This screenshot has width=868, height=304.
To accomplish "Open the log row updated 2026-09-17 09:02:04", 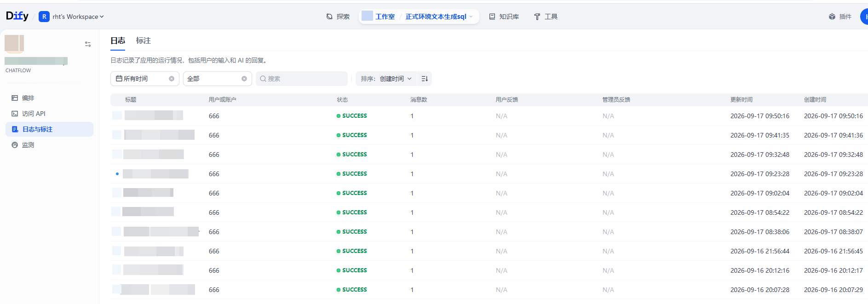I will click(489, 193).
